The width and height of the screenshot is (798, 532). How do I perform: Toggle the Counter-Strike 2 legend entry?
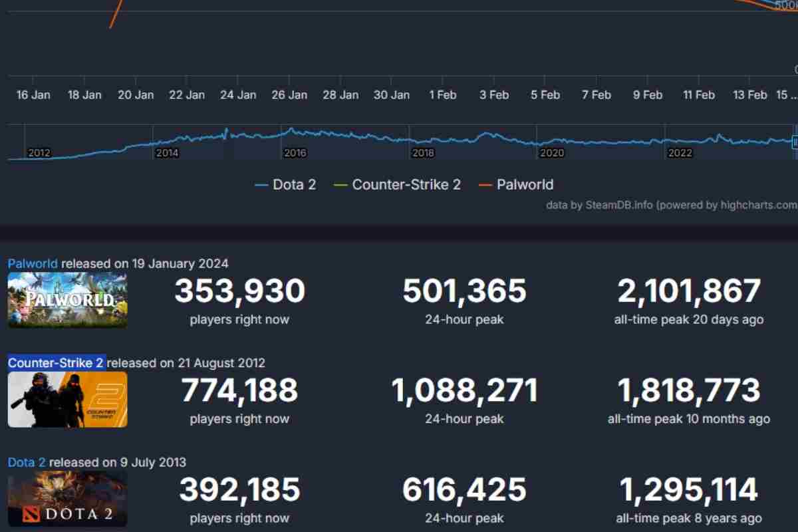coord(407,185)
